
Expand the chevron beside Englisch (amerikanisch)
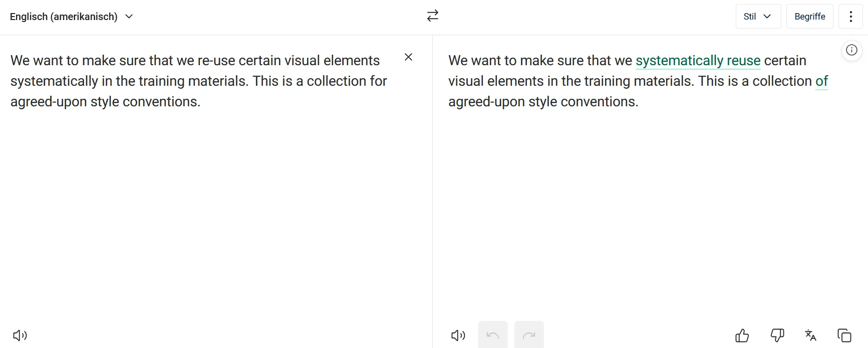pyautogui.click(x=129, y=17)
